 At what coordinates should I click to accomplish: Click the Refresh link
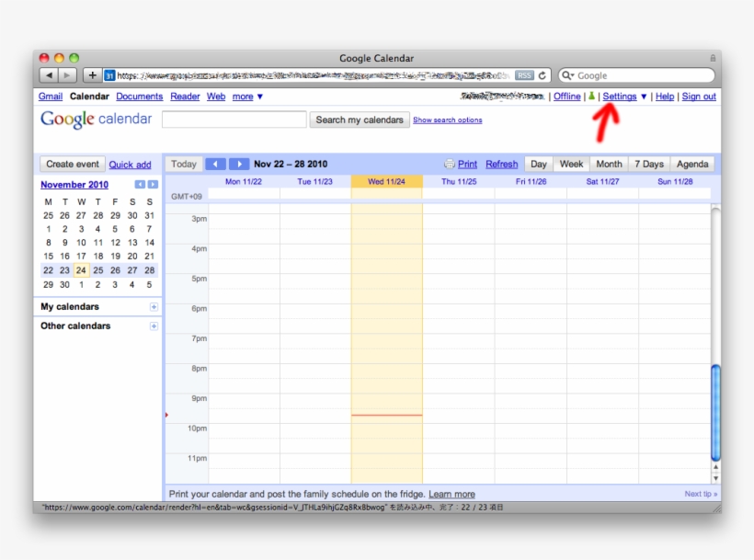click(x=501, y=164)
